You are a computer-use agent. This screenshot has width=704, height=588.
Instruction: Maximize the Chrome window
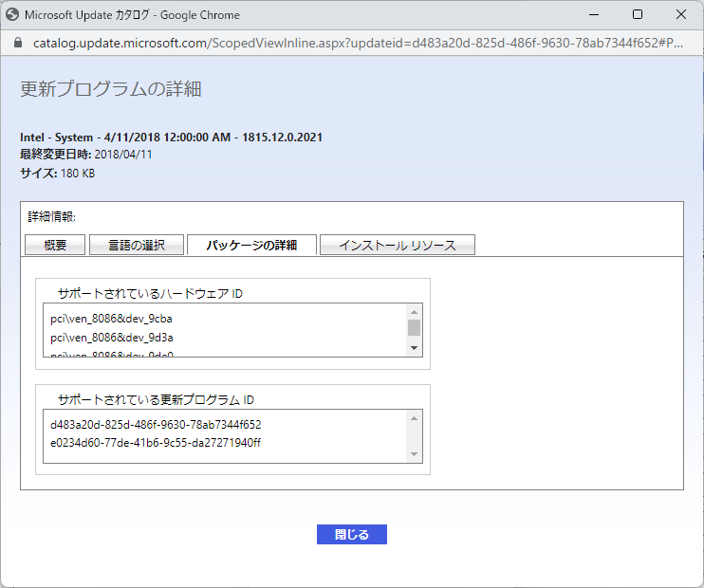point(637,14)
